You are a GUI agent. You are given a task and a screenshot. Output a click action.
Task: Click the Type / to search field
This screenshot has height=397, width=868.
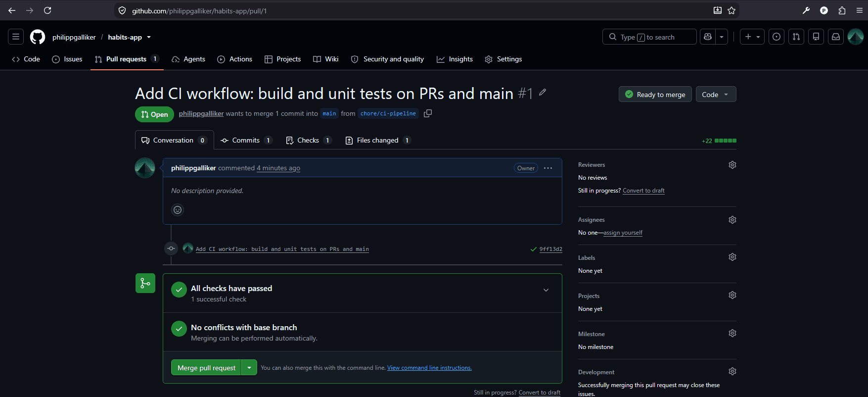[649, 37]
